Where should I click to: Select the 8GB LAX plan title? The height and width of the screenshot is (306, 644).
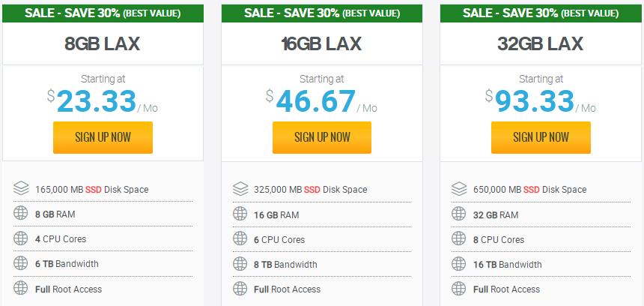pyautogui.click(x=103, y=43)
